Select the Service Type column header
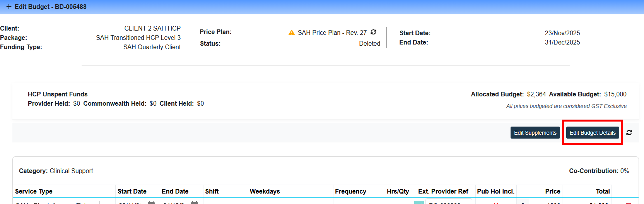Screen dimensions: 644x204 (x=34, y=191)
